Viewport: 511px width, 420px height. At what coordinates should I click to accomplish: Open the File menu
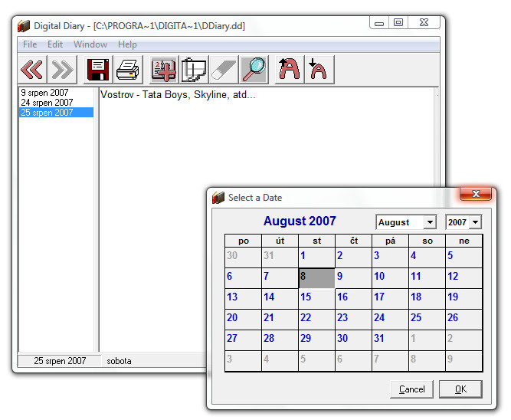30,44
